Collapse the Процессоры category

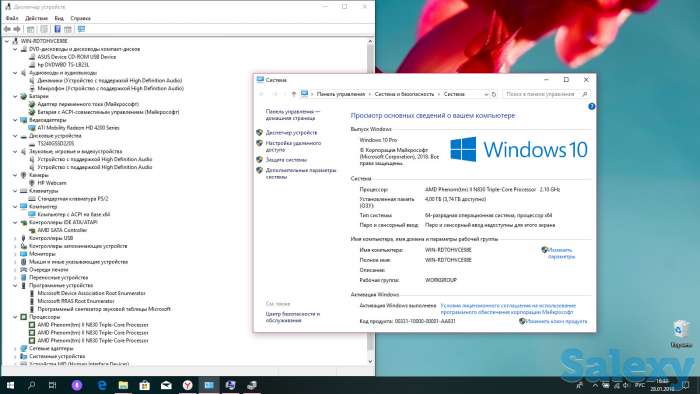[x=15, y=317]
